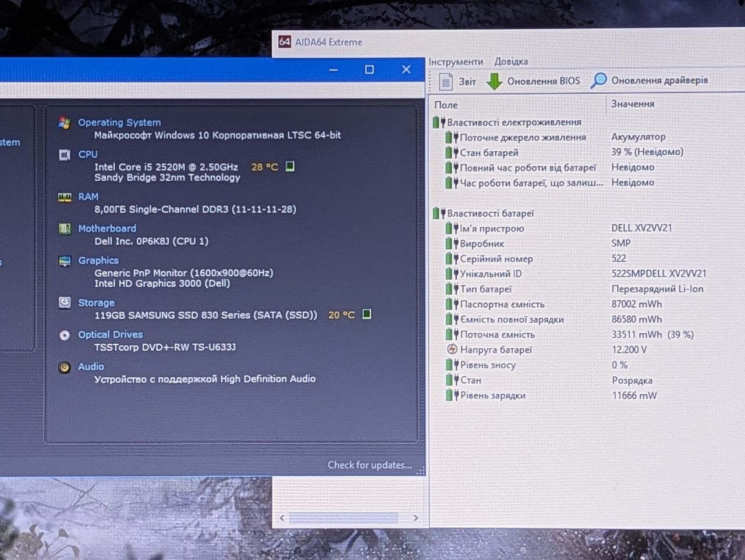Click the Intel Core i5 2520M text
The height and width of the screenshot is (560, 745).
[x=166, y=167]
